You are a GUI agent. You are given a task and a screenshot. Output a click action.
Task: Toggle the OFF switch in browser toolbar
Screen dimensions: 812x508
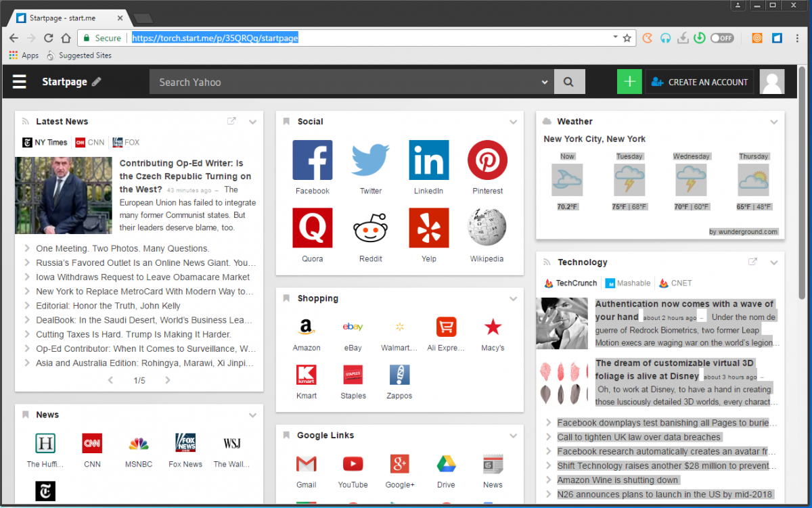pos(722,38)
